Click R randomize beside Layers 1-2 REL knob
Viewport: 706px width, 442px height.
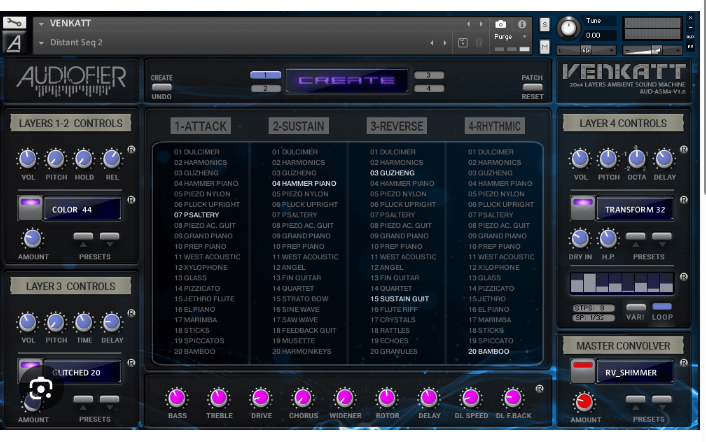point(131,149)
